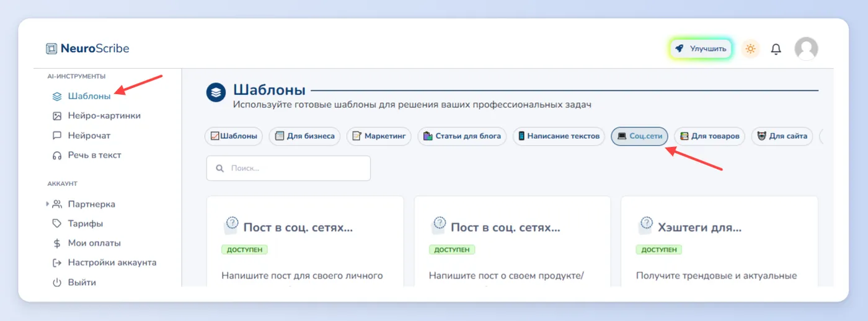Click the Поиск search field

click(288, 168)
